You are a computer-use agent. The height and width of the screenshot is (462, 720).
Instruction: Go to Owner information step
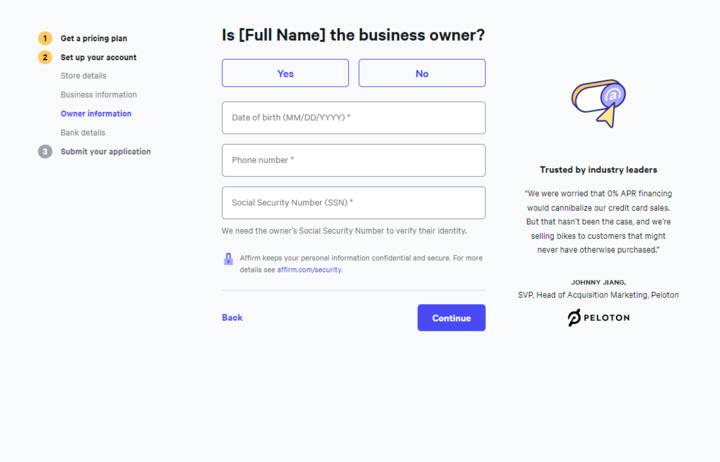click(96, 113)
